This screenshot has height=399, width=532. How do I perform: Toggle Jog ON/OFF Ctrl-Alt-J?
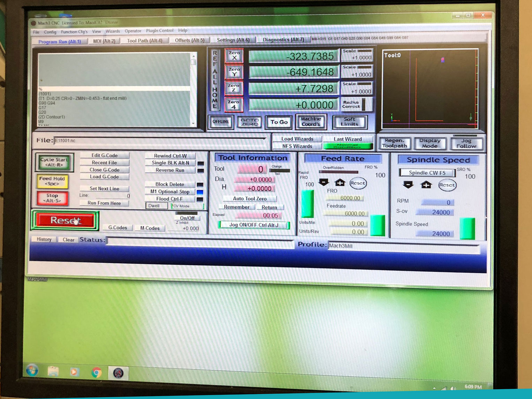[x=254, y=225]
